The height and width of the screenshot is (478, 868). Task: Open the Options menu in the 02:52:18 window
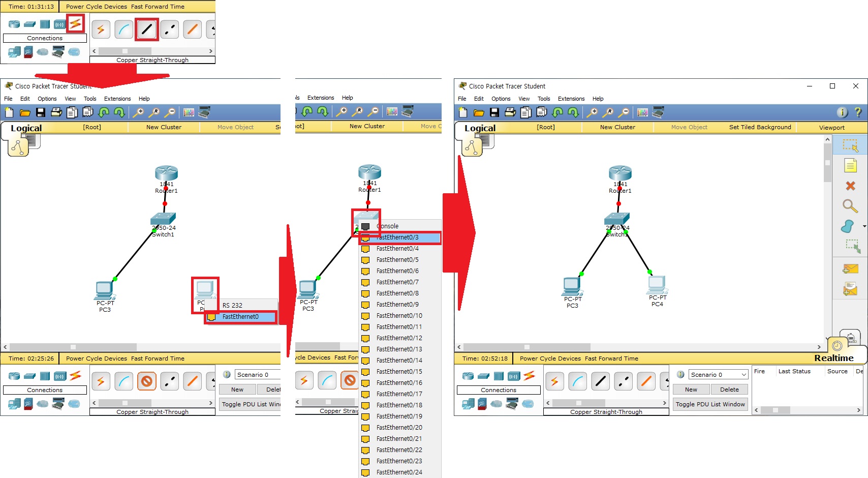click(501, 99)
